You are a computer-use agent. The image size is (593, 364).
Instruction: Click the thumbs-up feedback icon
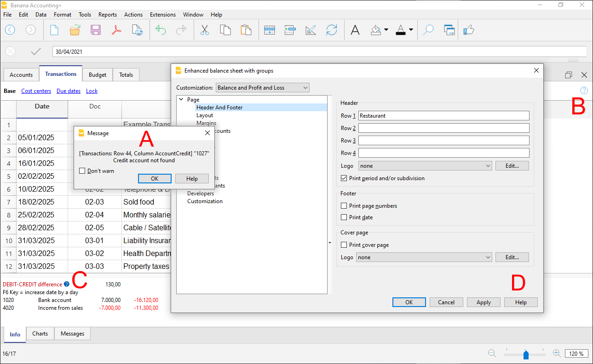pos(468,30)
